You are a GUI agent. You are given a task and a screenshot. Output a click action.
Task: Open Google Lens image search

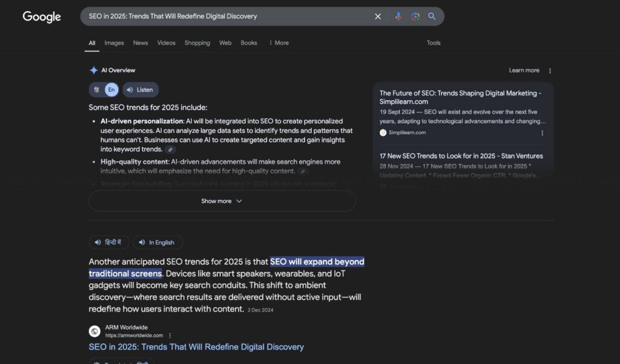click(x=415, y=16)
